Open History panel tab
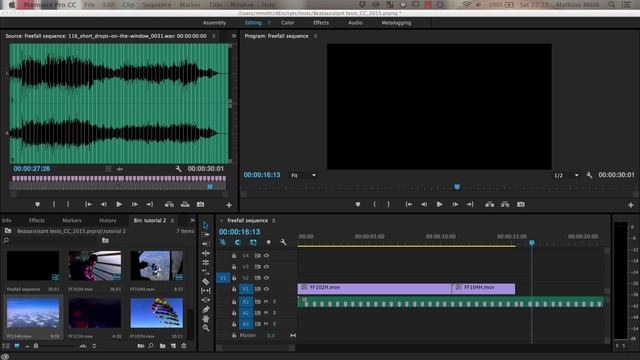The image size is (640, 360). pos(108,220)
